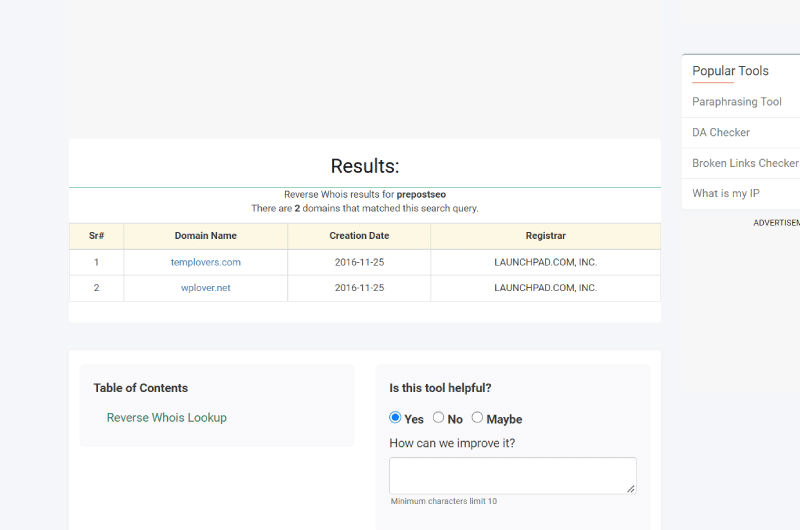Click the Sr# column header
This screenshot has width=800, height=530.
tap(96, 236)
